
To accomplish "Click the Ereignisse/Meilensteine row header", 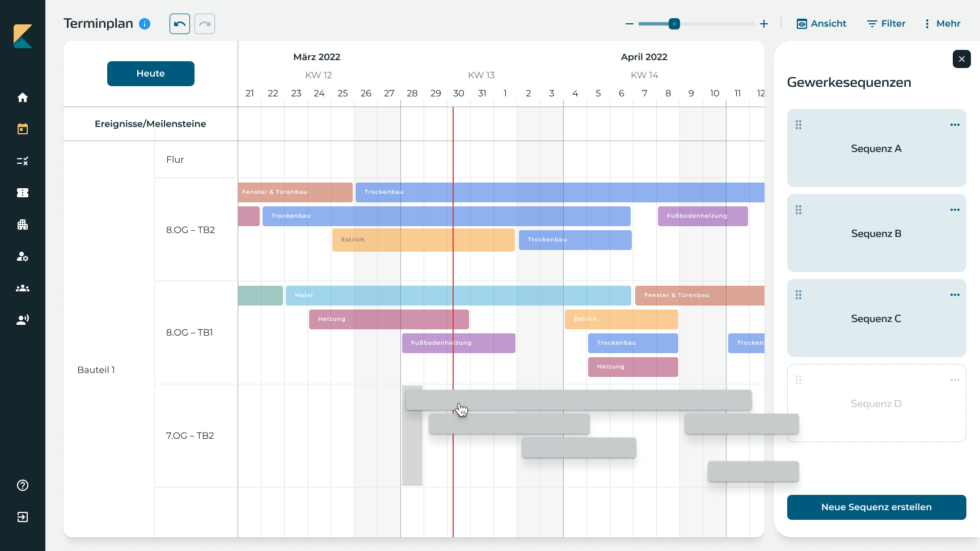I will (x=150, y=124).
